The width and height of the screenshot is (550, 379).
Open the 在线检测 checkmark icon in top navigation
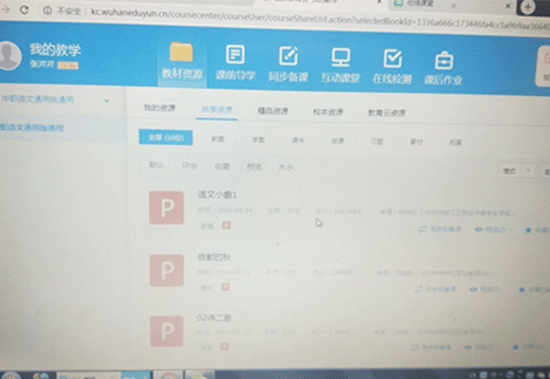(393, 58)
